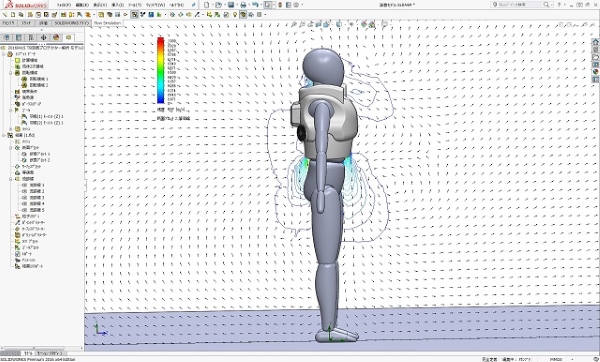The width and height of the screenshot is (600, 362).
Task: Click the command search field
Action: point(520,5)
